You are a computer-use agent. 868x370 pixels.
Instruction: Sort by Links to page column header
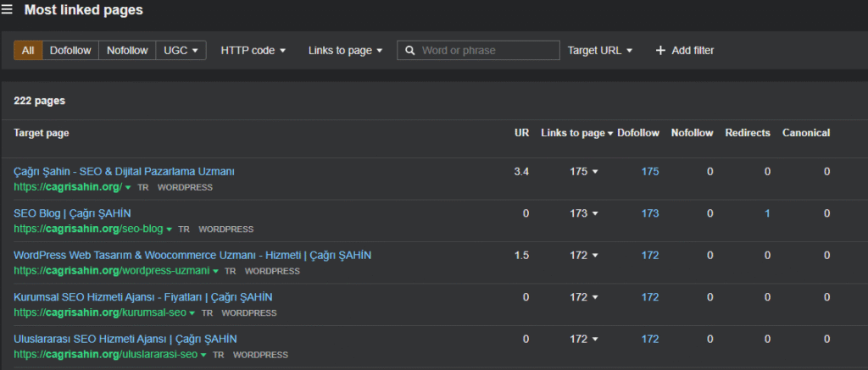[x=576, y=133]
